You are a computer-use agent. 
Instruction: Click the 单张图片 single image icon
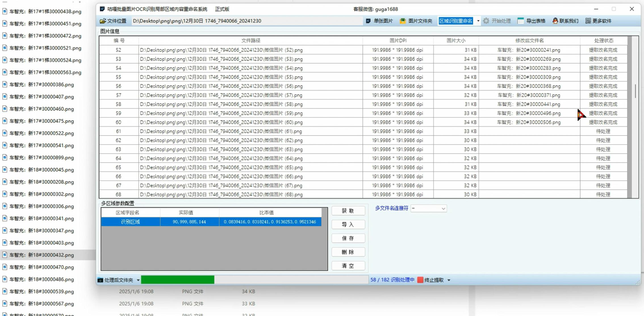[x=368, y=21]
